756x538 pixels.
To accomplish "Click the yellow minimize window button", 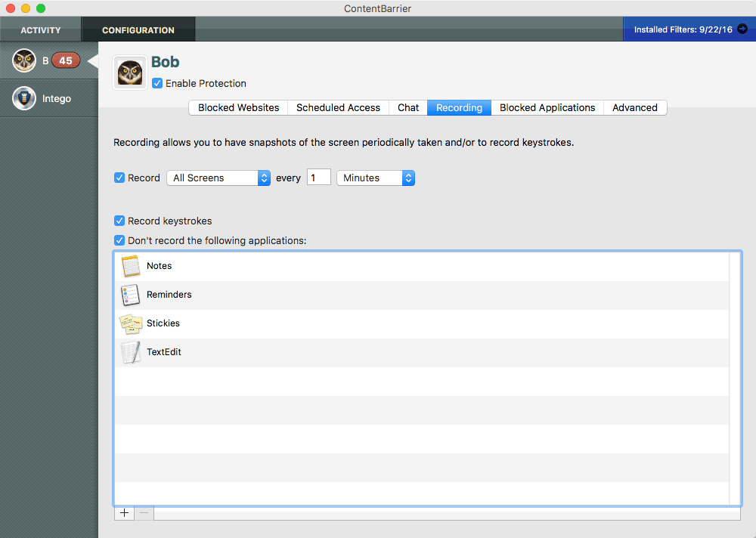I will pyautogui.click(x=26, y=8).
